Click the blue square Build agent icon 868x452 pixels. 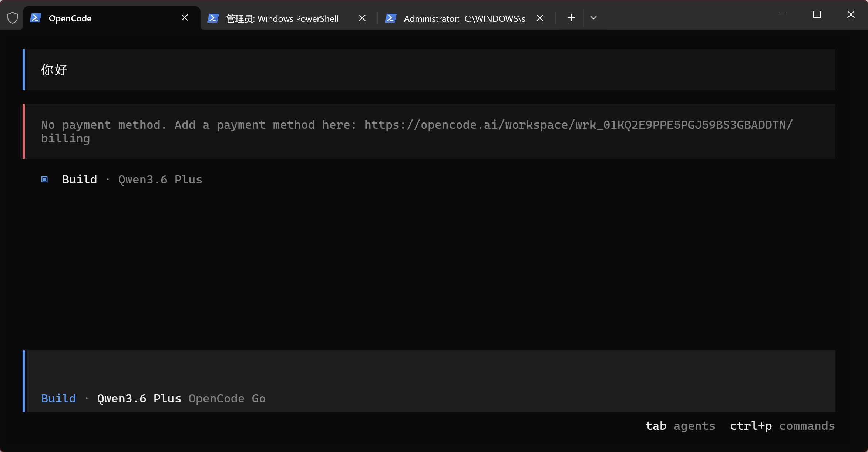[x=44, y=179]
